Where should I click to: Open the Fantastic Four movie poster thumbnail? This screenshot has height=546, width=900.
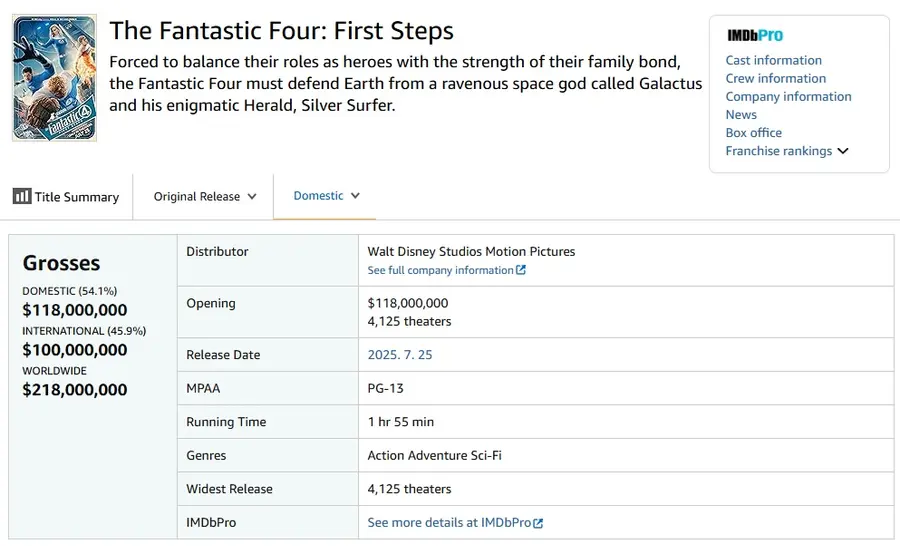tap(55, 78)
